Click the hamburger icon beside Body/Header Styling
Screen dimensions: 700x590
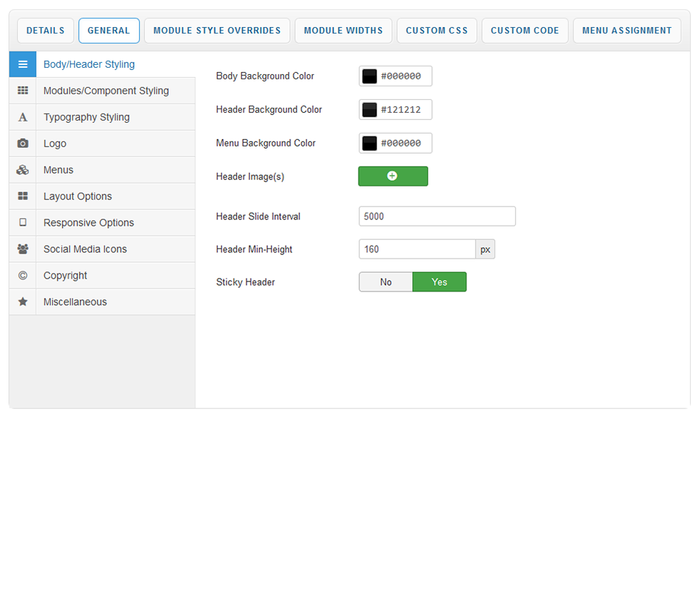23,64
